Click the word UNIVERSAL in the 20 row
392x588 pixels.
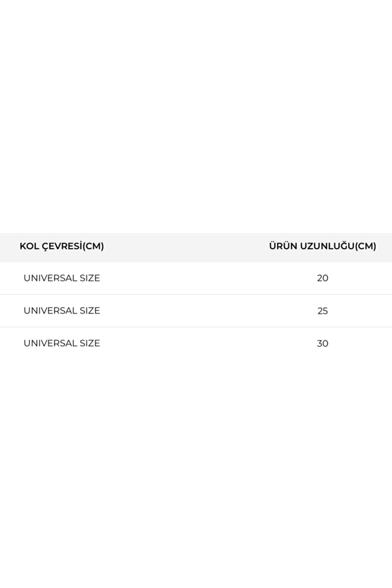tap(50, 278)
